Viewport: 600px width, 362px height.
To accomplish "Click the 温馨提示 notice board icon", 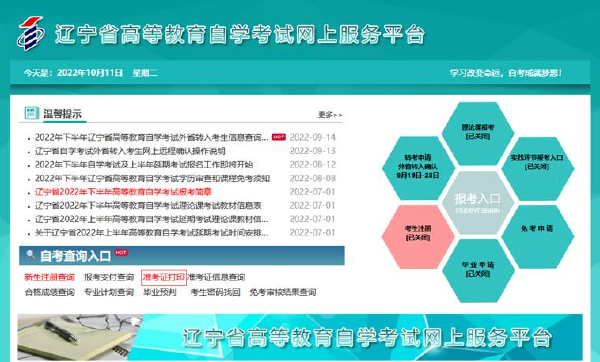I will [31, 113].
